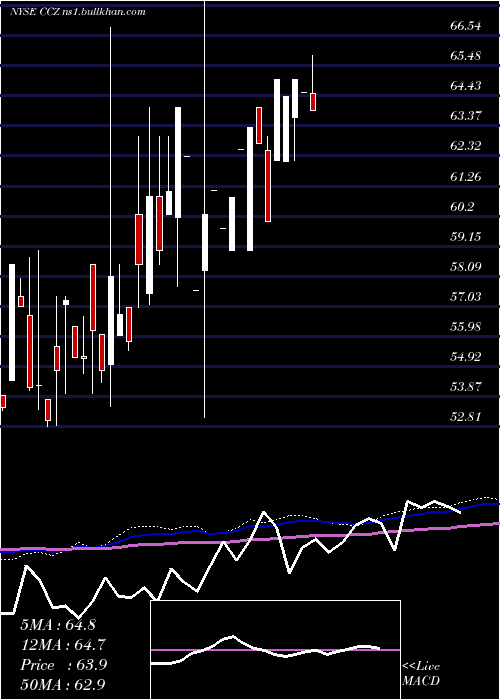
Task: Click the 59.15 price axis label
Action: [466, 237]
